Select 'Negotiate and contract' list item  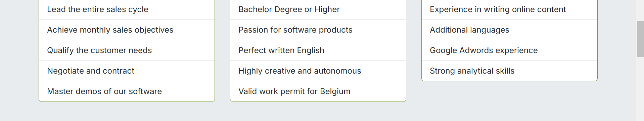(x=127, y=71)
